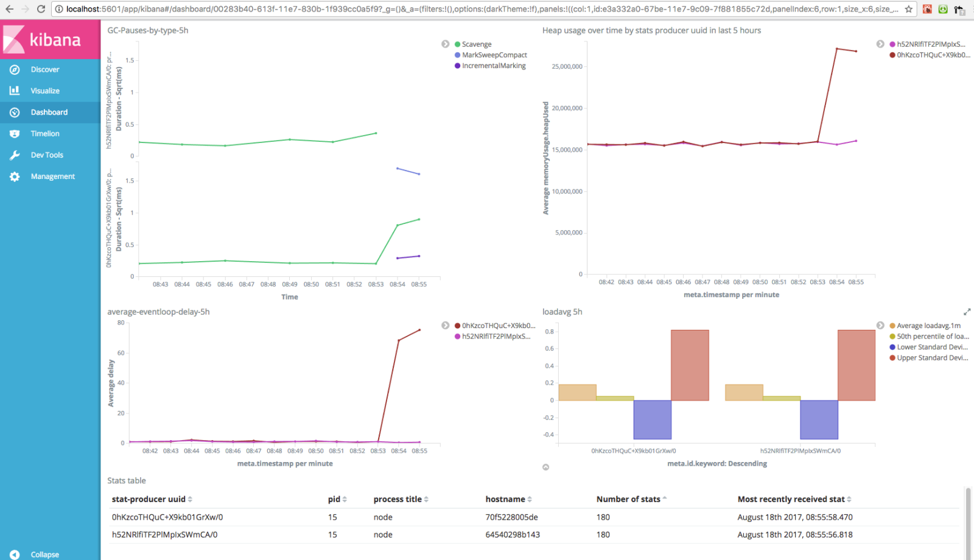This screenshot has height=560, width=974.
Task: Toggle Average loadavg.1m legend entry
Action: tap(928, 326)
